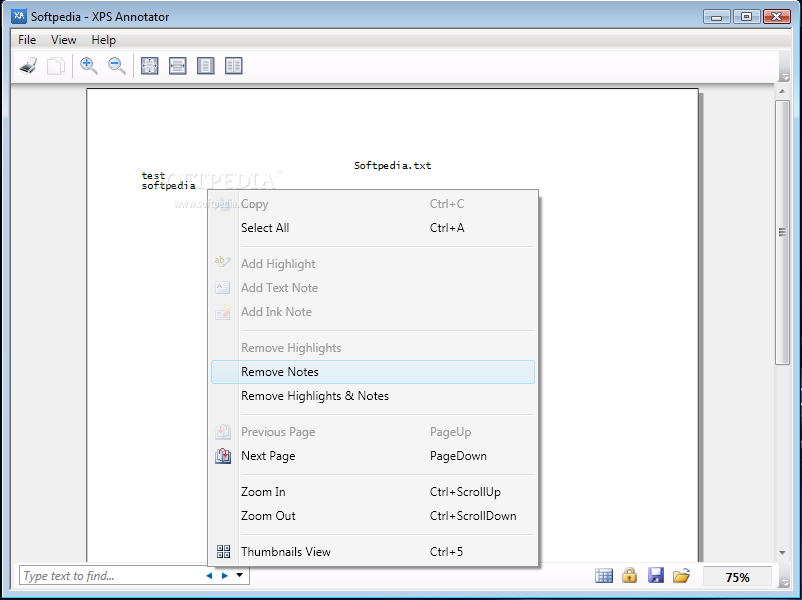Click the XPS Annotator title bar app icon
802x600 pixels.
pyautogui.click(x=19, y=16)
